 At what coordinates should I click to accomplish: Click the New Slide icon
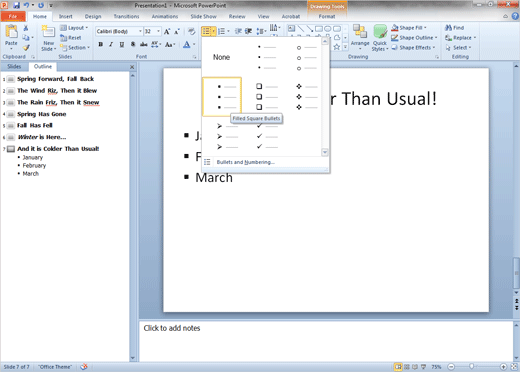(x=49, y=32)
